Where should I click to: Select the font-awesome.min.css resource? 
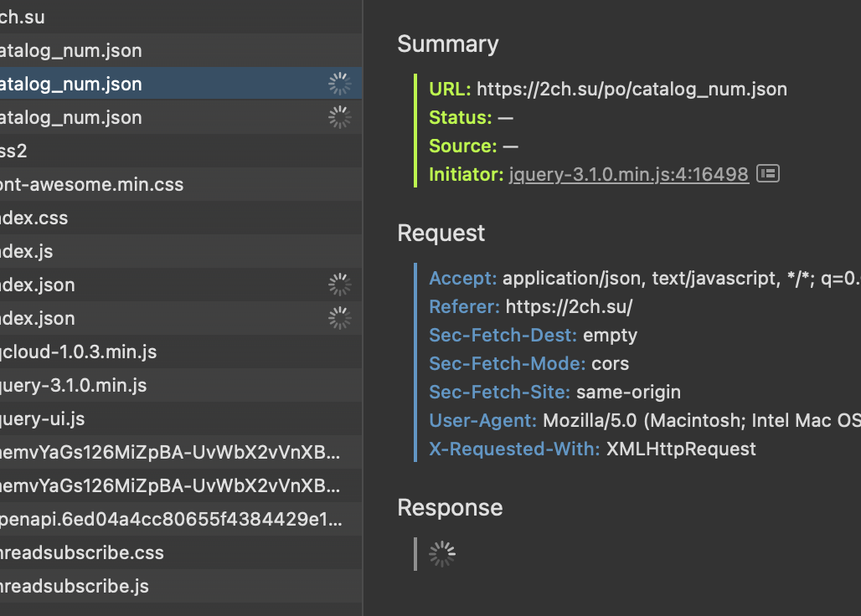coord(90,184)
